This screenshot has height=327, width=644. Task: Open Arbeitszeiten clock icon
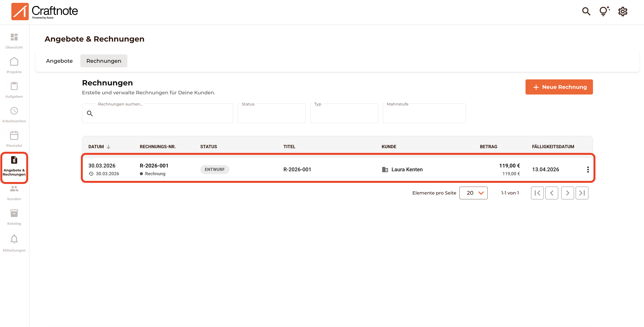click(x=14, y=111)
